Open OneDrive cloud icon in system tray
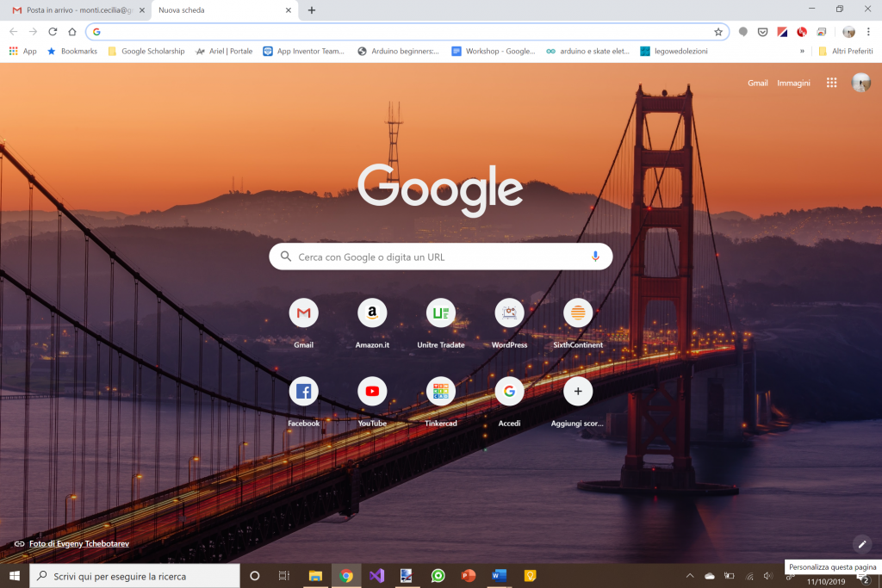 click(710, 576)
